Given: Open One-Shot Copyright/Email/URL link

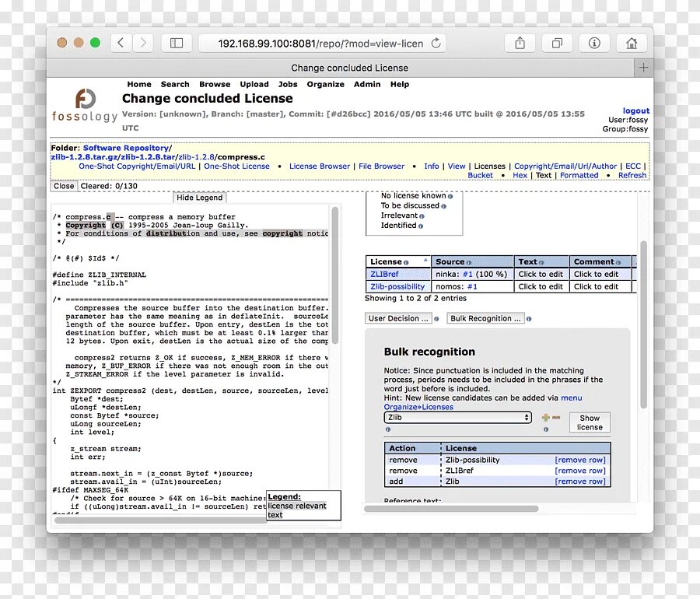Looking at the screenshot, I should pyautogui.click(x=137, y=166).
